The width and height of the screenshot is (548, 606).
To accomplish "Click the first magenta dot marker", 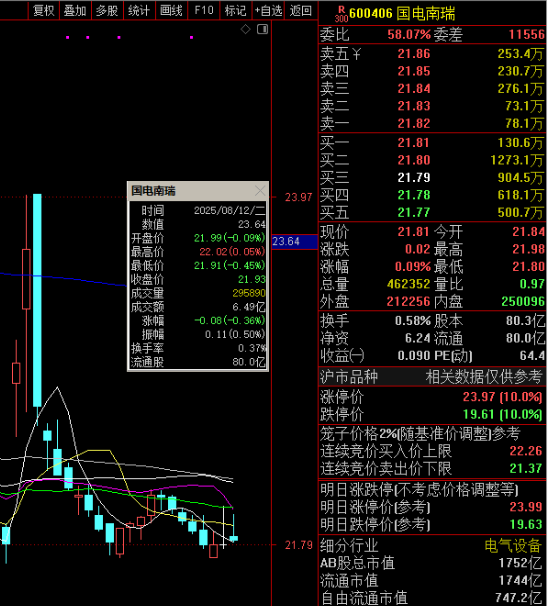I will point(68,37).
